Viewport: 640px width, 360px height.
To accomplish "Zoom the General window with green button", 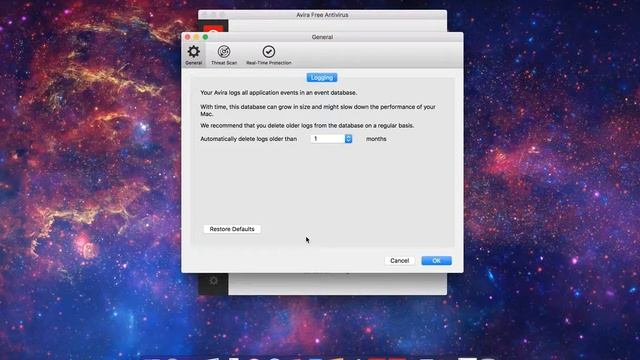I will [x=205, y=37].
